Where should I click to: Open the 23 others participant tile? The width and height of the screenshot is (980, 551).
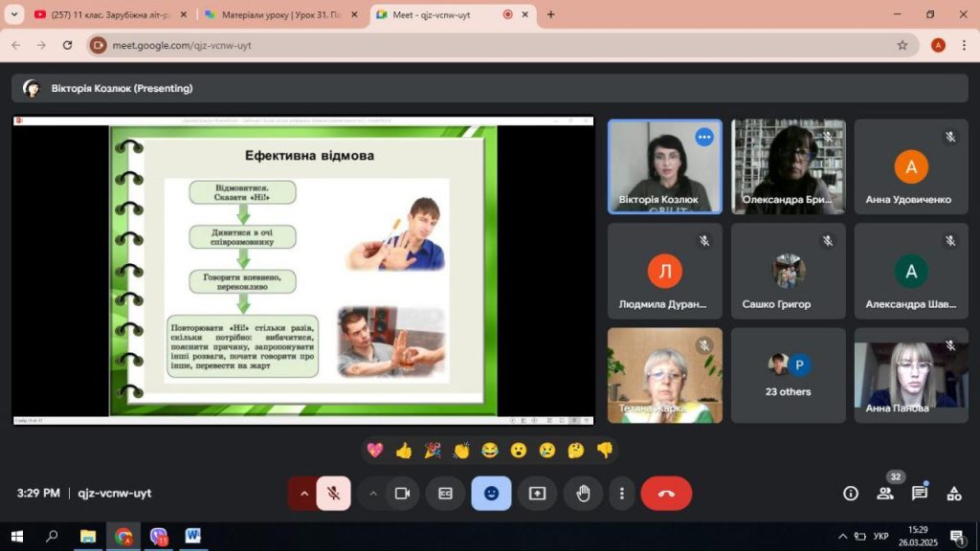789,375
